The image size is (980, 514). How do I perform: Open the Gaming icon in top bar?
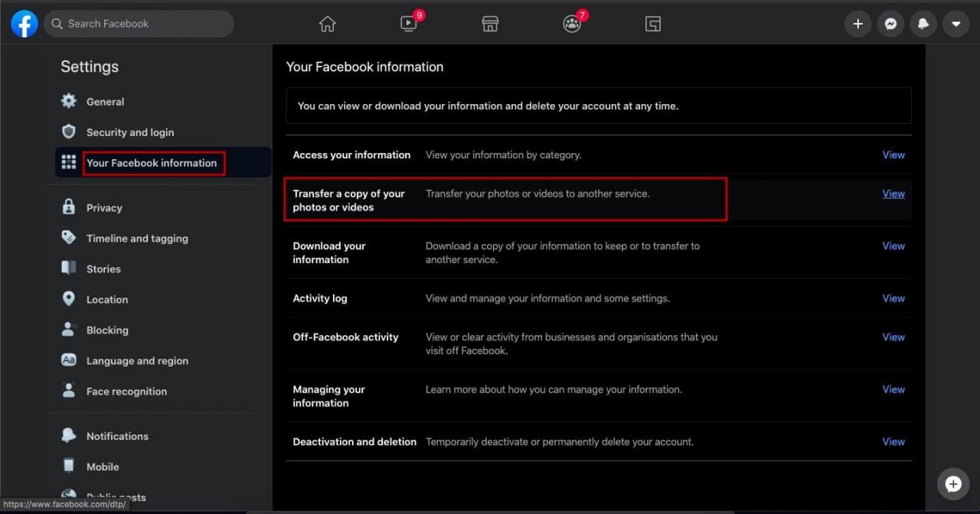click(653, 24)
